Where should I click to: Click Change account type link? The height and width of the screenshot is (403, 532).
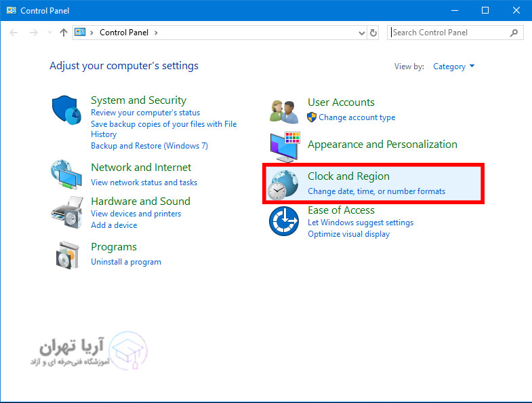[356, 117]
